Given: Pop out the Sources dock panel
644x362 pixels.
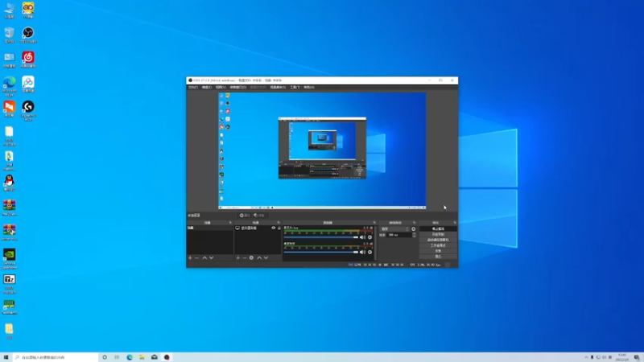Looking at the screenshot, I should click(278, 223).
